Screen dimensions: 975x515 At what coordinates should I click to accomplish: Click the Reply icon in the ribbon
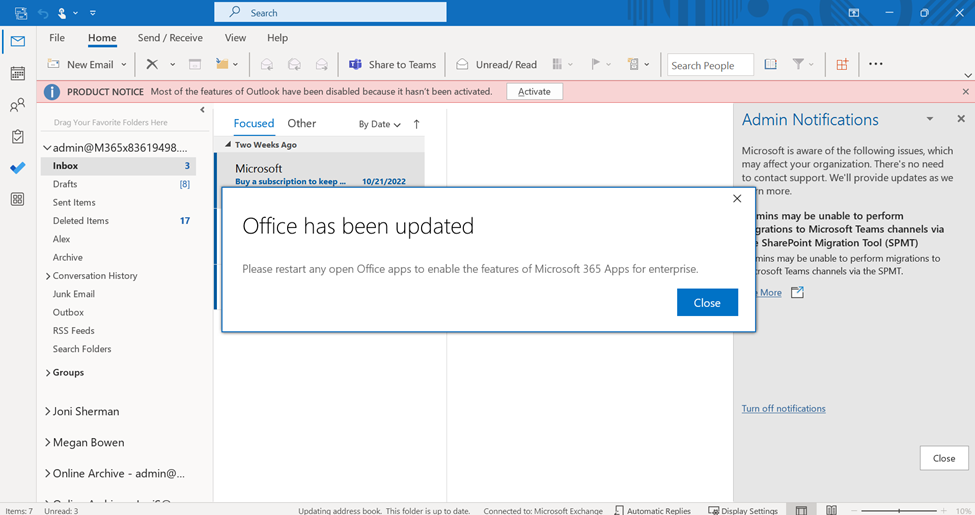pos(267,64)
